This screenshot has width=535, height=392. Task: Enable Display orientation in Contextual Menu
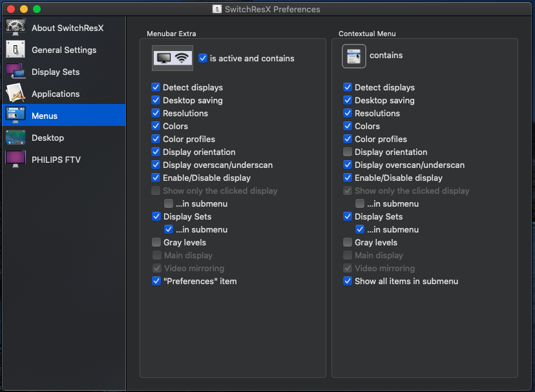348,152
